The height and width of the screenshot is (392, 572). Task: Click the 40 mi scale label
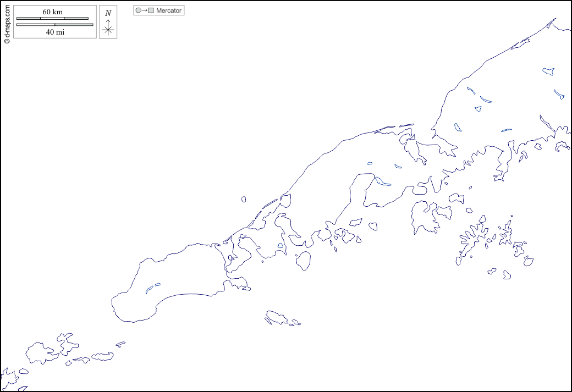55,32
